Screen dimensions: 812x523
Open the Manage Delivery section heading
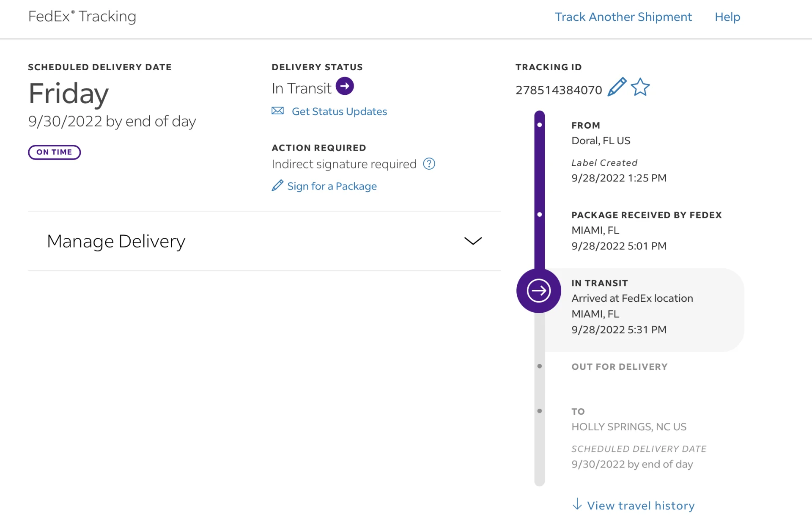(x=116, y=241)
